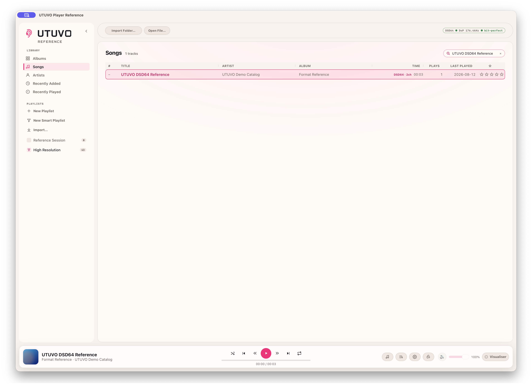
Task: Rate the track five stars
Action: coord(502,75)
